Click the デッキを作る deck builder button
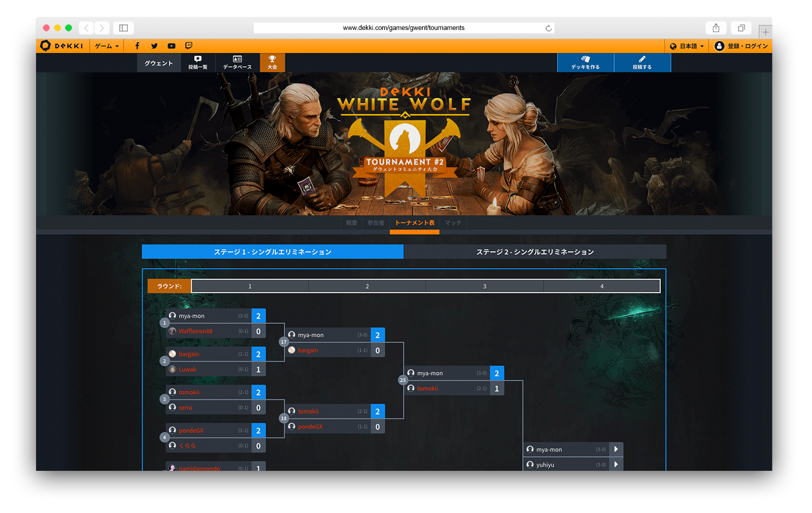This screenshot has height=513, width=812. coord(586,63)
